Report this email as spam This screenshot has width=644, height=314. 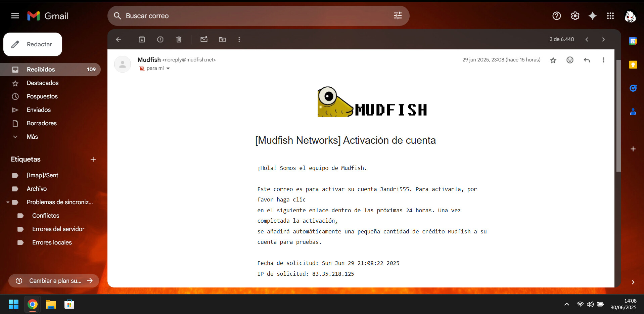point(160,39)
